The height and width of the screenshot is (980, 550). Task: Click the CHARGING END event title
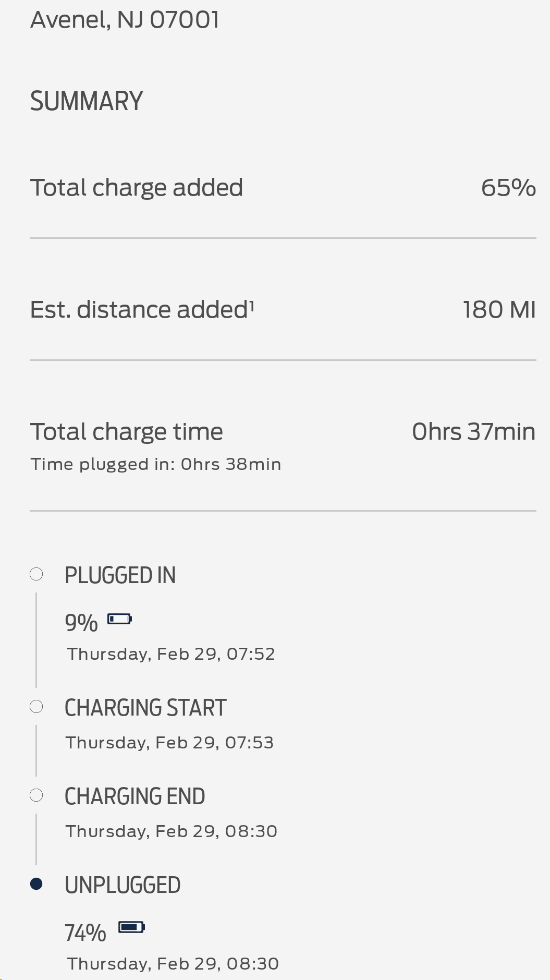[x=135, y=796]
